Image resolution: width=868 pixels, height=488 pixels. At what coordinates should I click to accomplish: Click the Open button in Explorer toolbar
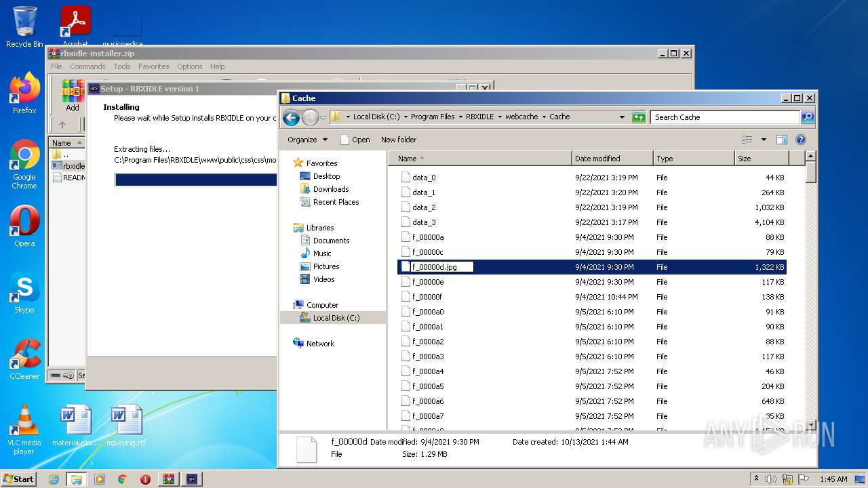point(355,140)
